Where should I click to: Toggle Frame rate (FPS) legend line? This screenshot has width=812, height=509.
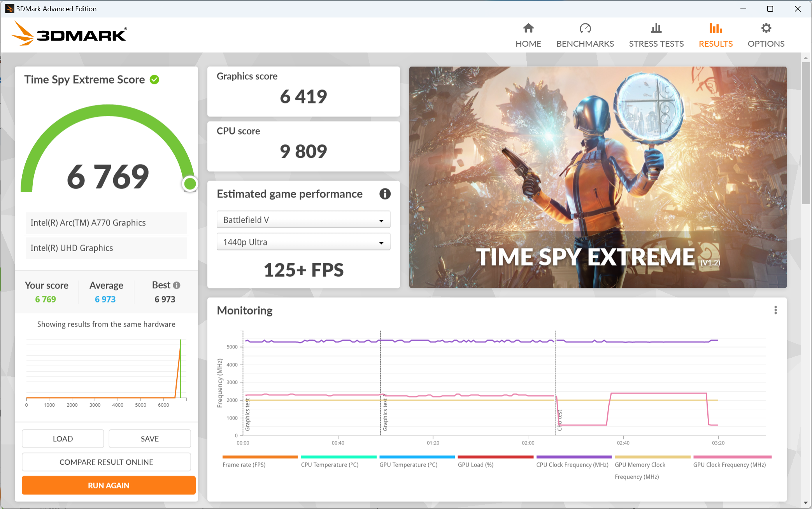[x=260, y=457]
